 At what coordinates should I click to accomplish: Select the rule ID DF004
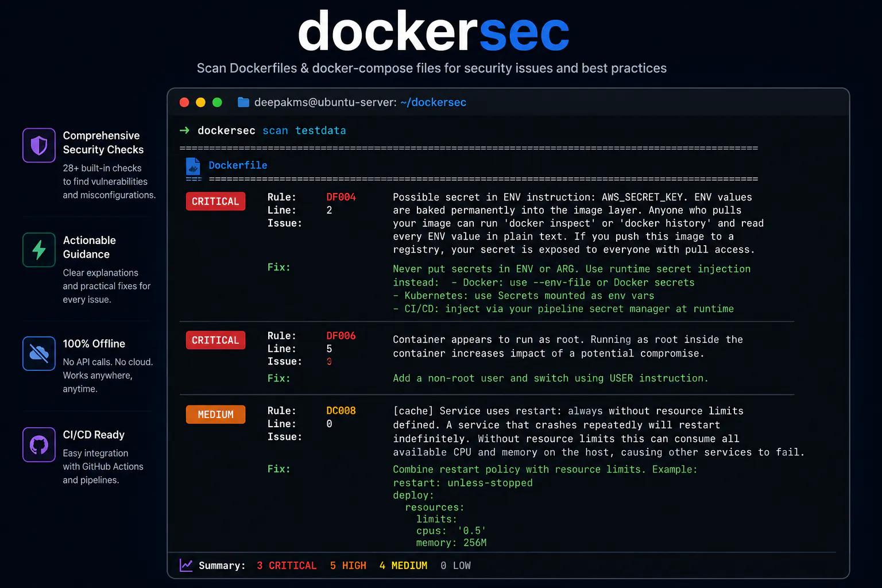click(x=341, y=197)
